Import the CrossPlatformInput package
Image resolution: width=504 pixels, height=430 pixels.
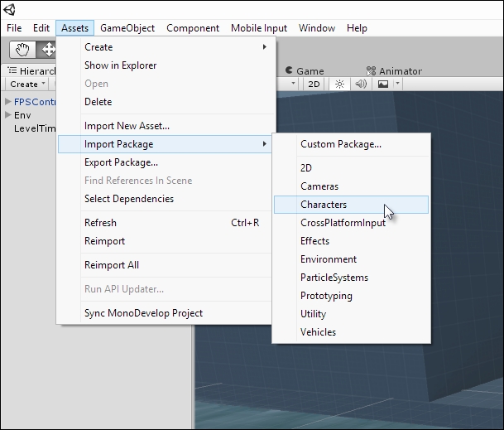tap(352, 223)
